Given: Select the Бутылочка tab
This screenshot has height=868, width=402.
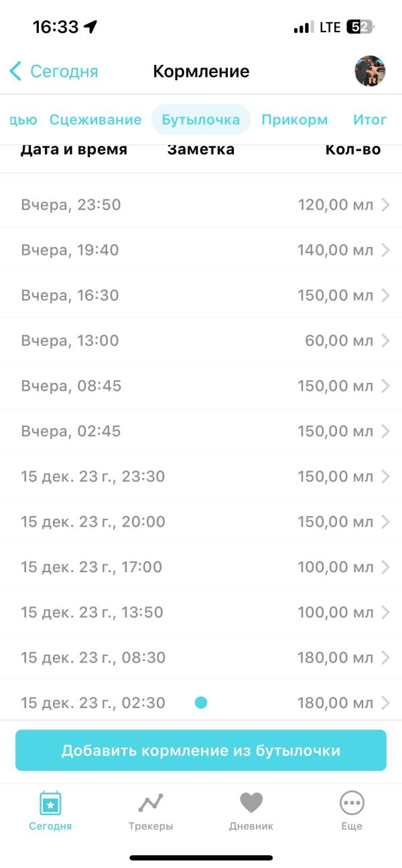Looking at the screenshot, I should [201, 120].
